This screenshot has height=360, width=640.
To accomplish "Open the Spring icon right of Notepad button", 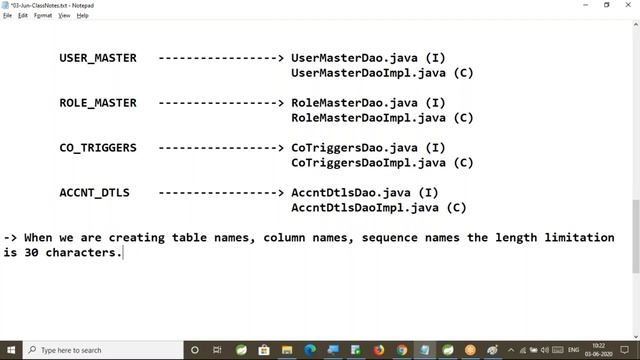I will click(x=448, y=350).
